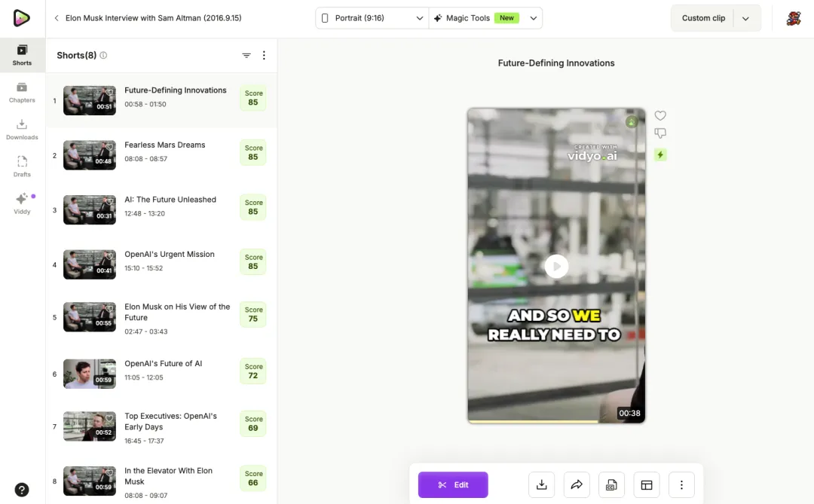The image size is (814, 504).
Task: Open Top Executives: OpenAI's Early Days clip
Action: tap(170, 421)
